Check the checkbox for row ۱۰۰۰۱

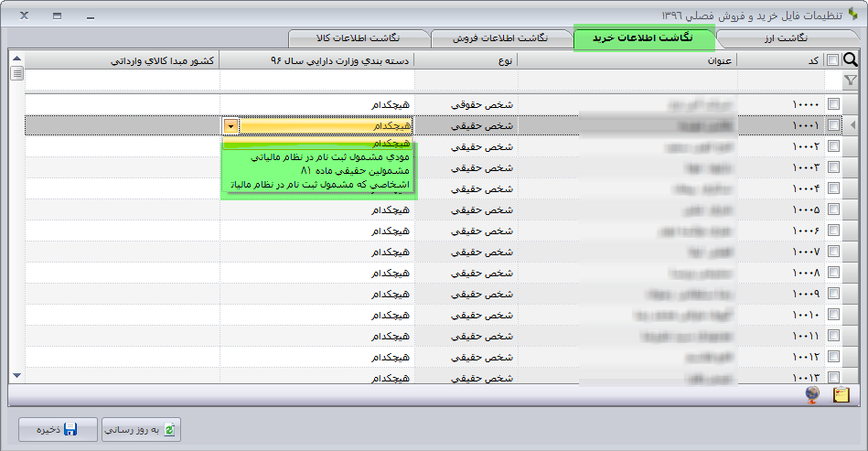pos(833,125)
